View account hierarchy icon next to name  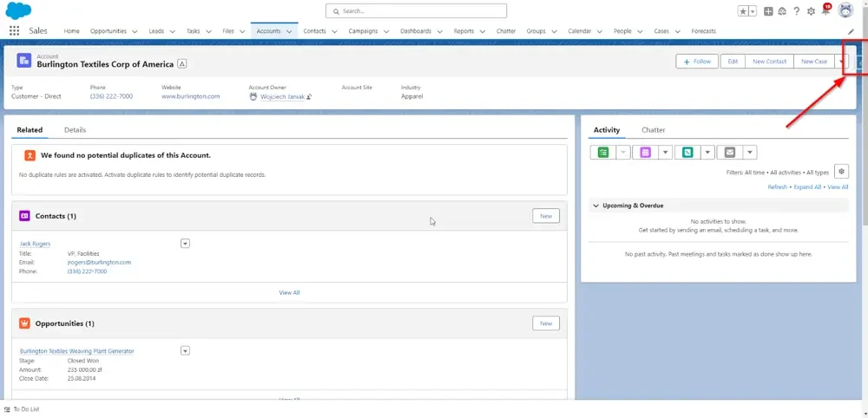coord(182,64)
